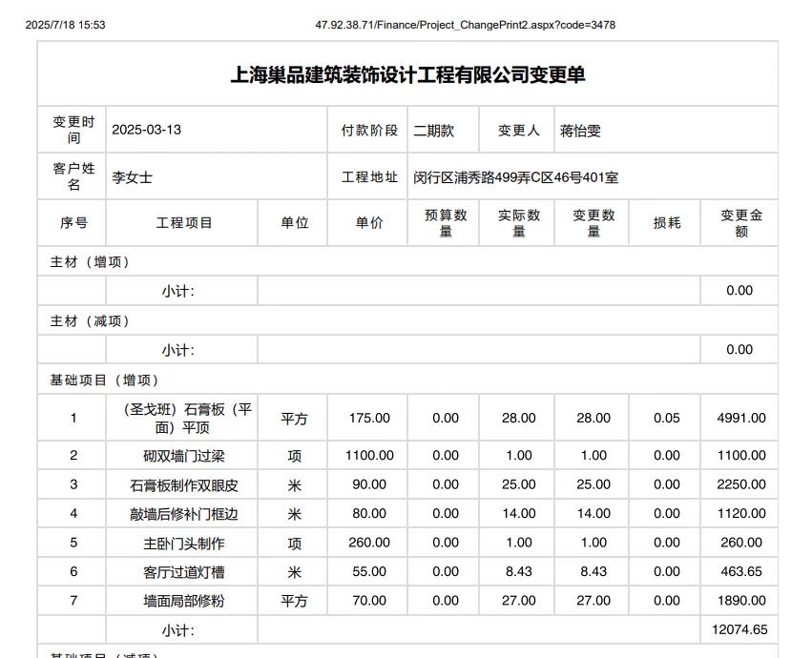Click the company change order title heading
Screen dimensions: 812x658
point(407,75)
